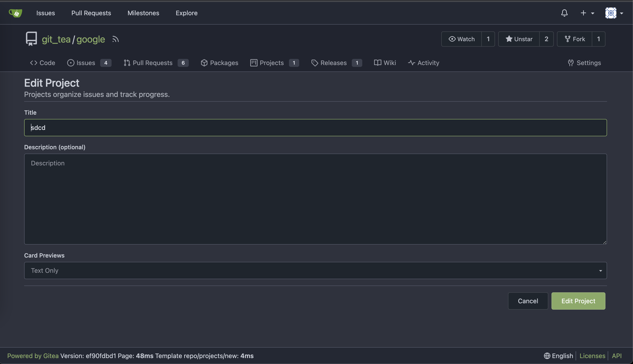Open the google repository link
The width and height of the screenshot is (633, 364).
click(x=91, y=39)
